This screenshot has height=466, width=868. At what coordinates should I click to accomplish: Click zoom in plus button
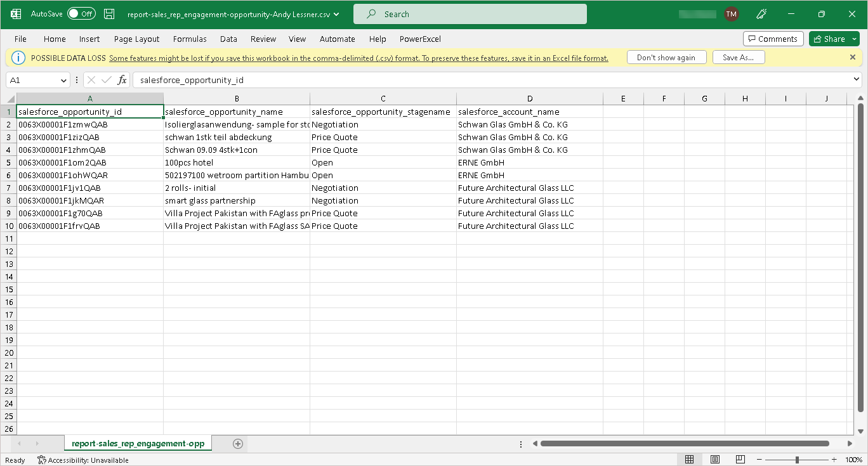834,460
